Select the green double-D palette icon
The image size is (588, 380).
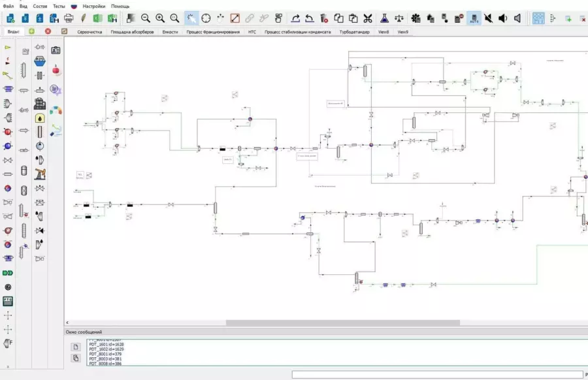point(8,273)
